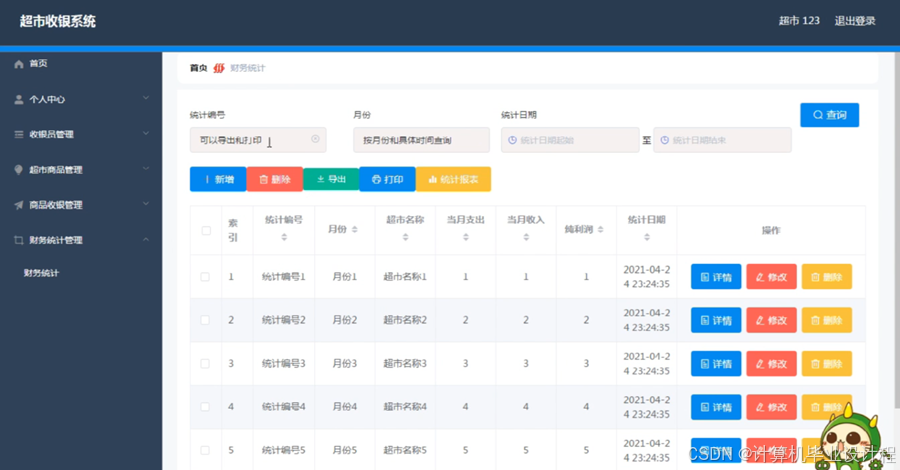Tick checkbox for row 统计编号1
Image resolution: width=900 pixels, height=470 pixels.
(205, 277)
